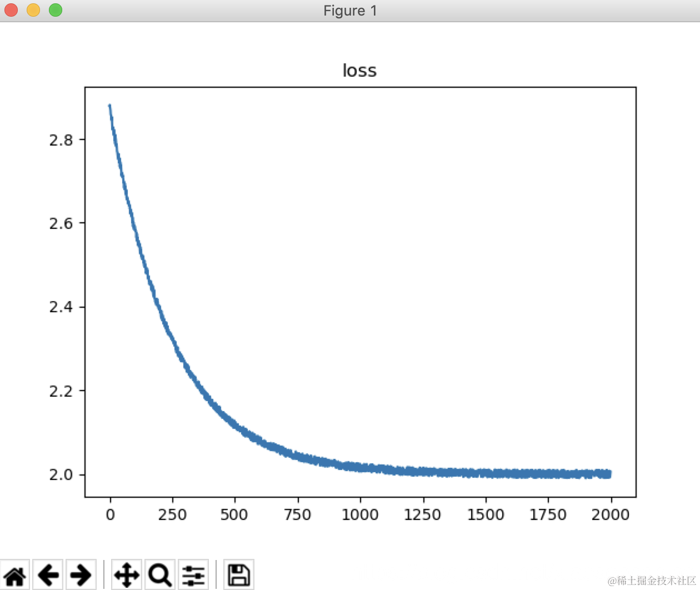This screenshot has height=590, width=700.
Task: Click the y-axis label 2.6
Action: click(x=61, y=223)
